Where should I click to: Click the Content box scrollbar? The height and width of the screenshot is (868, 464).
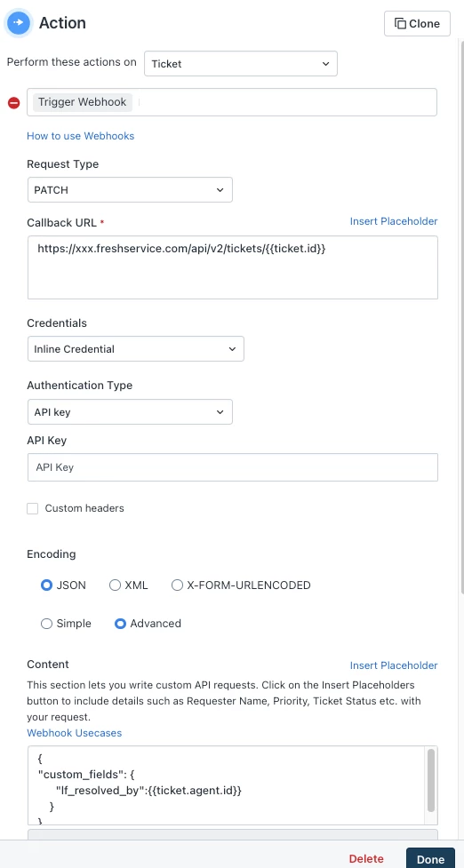(431, 780)
